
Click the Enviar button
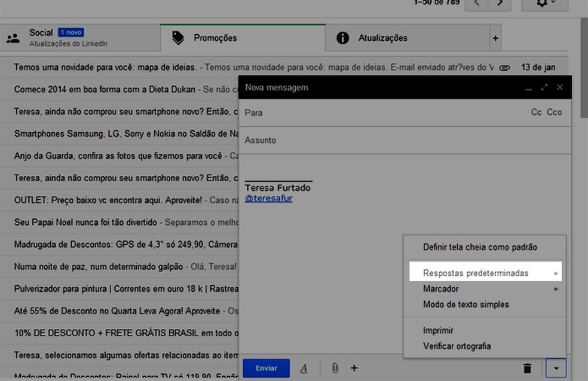pyautogui.click(x=267, y=368)
